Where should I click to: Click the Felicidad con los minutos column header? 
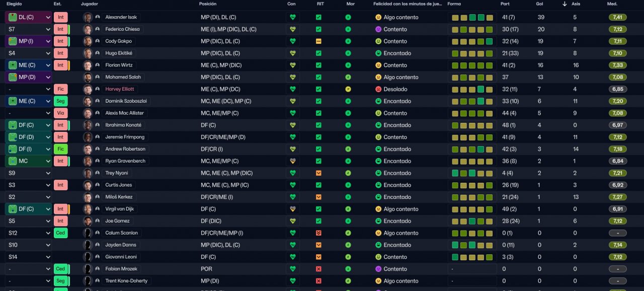pos(408,4)
